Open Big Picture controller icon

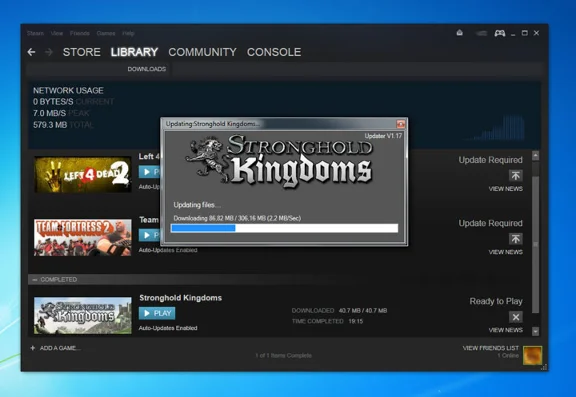(499, 33)
